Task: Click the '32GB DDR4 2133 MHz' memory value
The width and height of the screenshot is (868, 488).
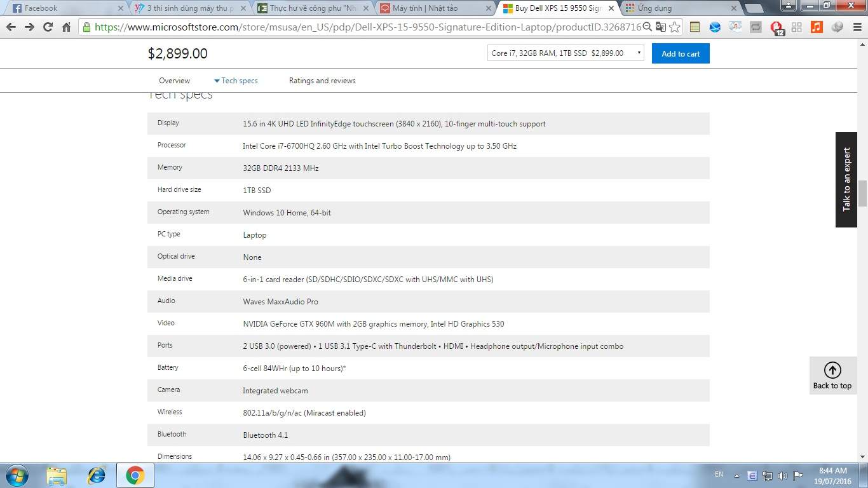Action: click(x=281, y=168)
